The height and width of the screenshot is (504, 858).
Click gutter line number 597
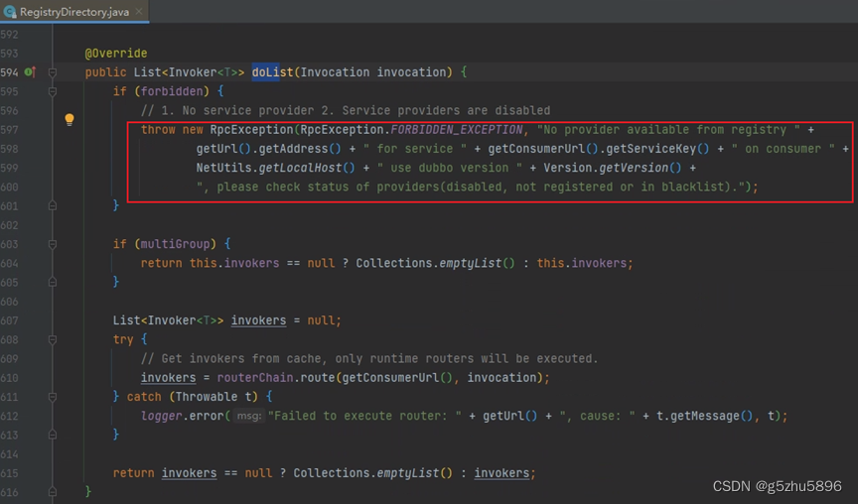(9, 130)
